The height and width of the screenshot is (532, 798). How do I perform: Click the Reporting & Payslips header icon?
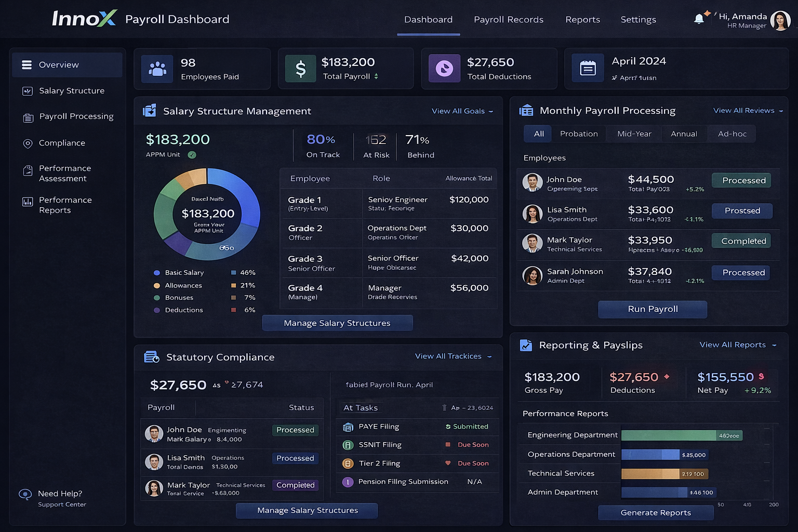point(526,345)
